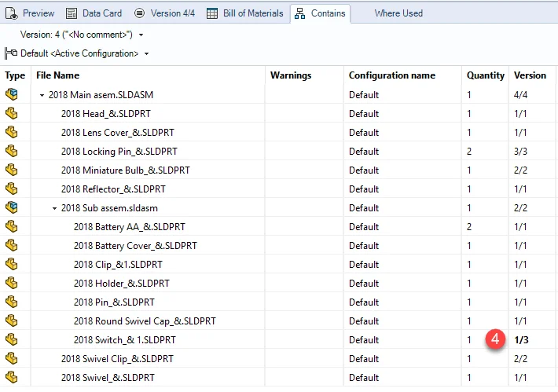Sort by the Quantity column header
Viewport: 558px width, 392px height.
tap(485, 75)
